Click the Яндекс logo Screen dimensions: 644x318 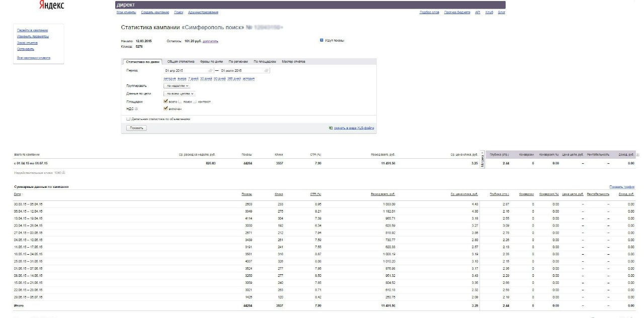(x=51, y=6)
